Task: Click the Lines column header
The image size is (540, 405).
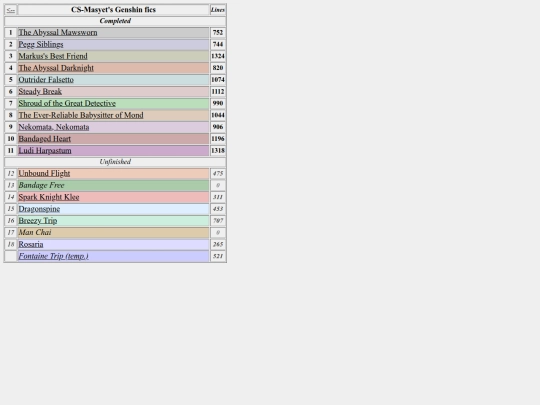Action: tap(218, 10)
